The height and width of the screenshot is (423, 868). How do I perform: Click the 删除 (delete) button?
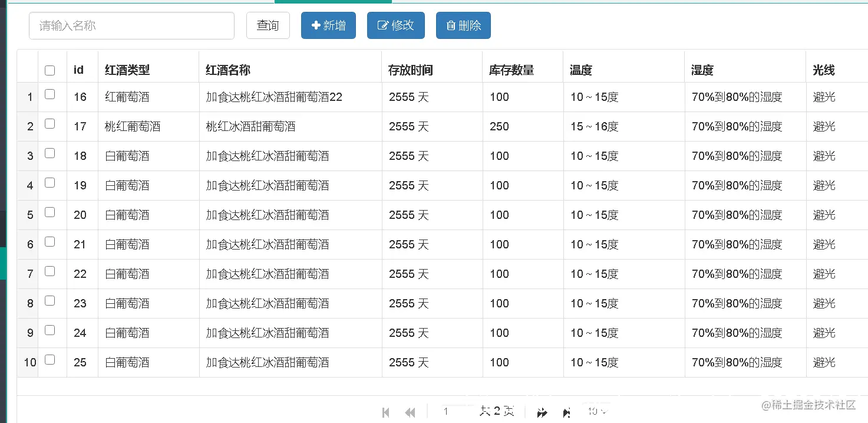[x=463, y=25]
